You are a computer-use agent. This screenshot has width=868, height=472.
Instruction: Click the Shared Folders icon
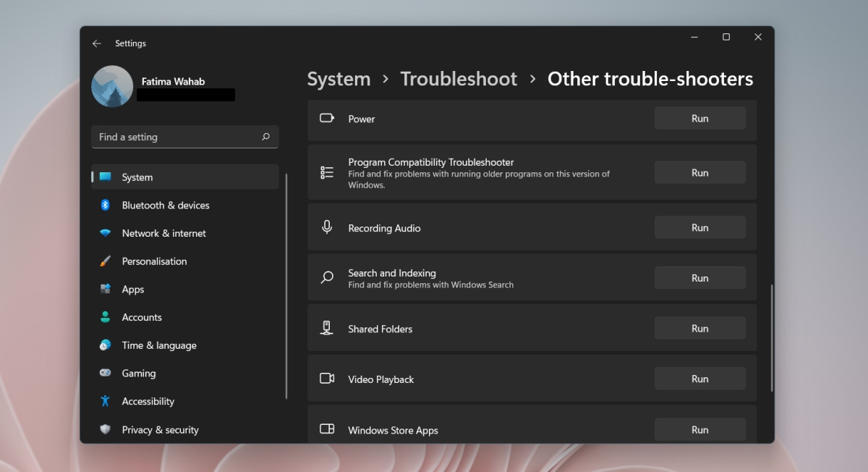coord(327,328)
